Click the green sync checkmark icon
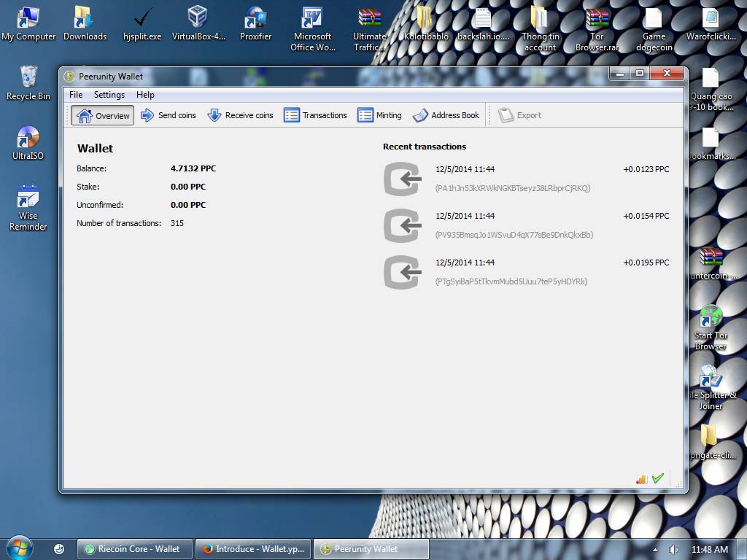Image resolution: width=747 pixels, height=560 pixels. click(658, 478)
